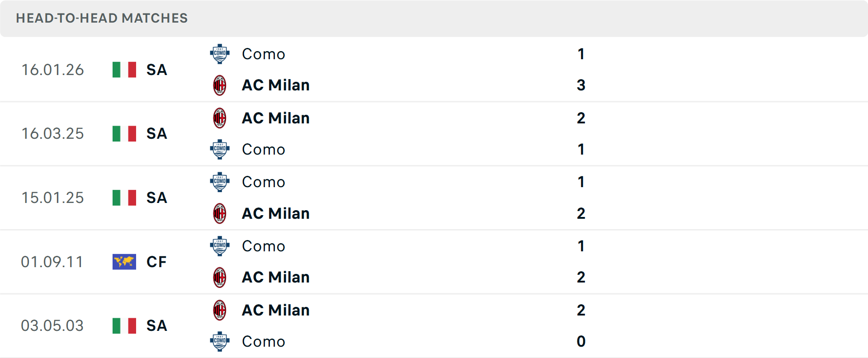Click the CF competition label
Screen dimensions: 868x358
156,262
